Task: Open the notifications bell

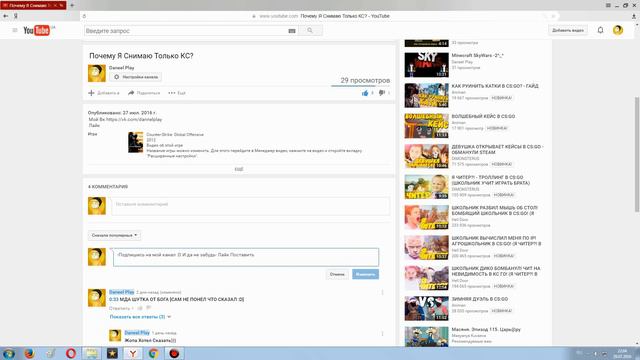Action: point(600,30)
